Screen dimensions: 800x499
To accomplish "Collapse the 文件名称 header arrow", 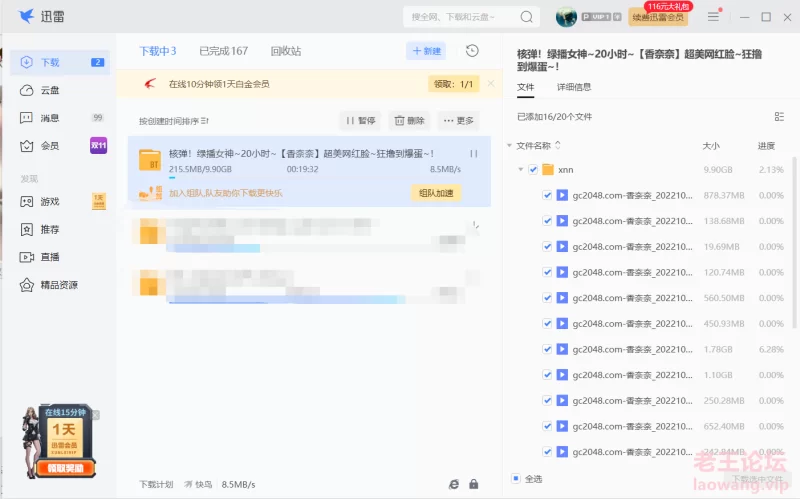I will click(x=509, y=145).
